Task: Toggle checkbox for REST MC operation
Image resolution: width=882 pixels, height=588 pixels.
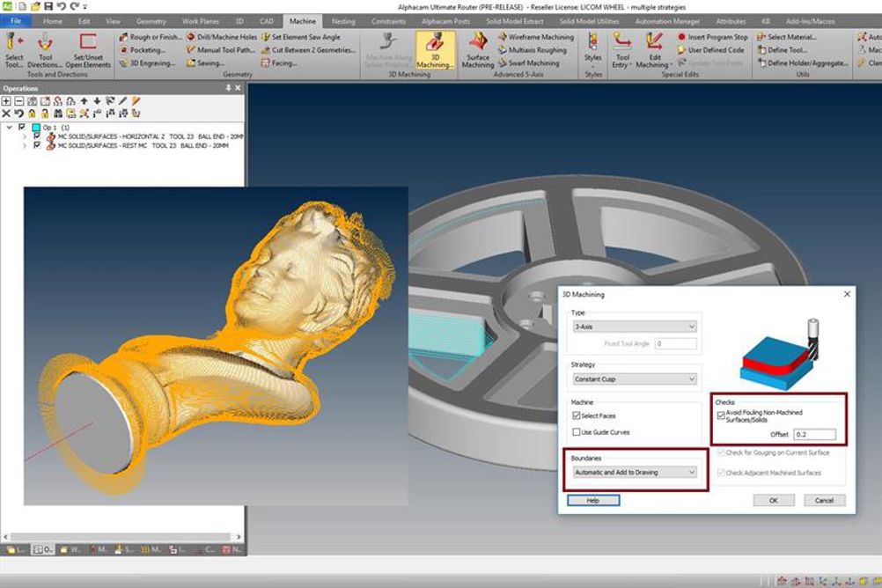Action: (37, 145)
